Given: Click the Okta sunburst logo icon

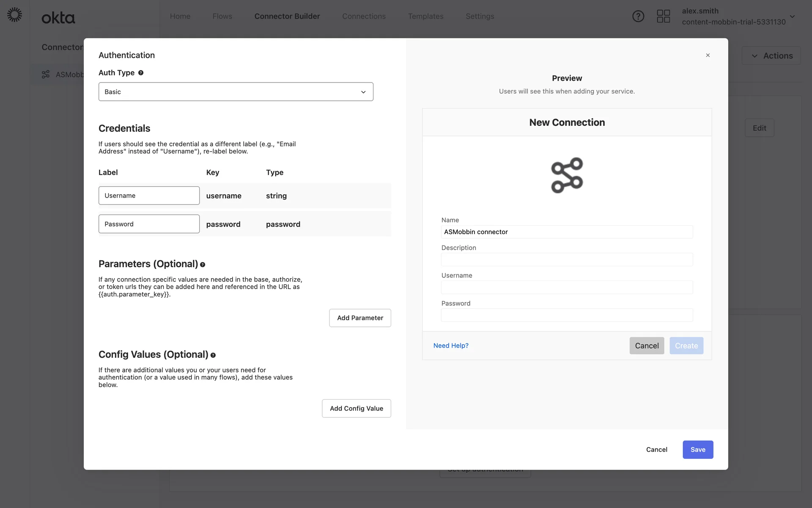Looking at the screenshot, I should (15, 15).
